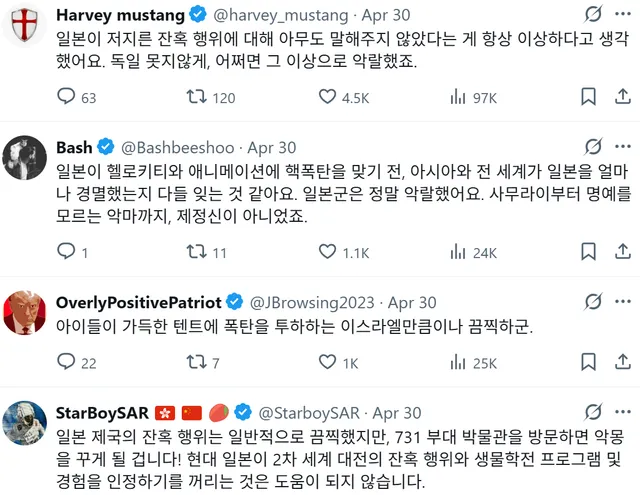Screen dimensions: 640x495
Task: Reply to OverlyPositivePatriot's tweet
Action: pos(66,363)
